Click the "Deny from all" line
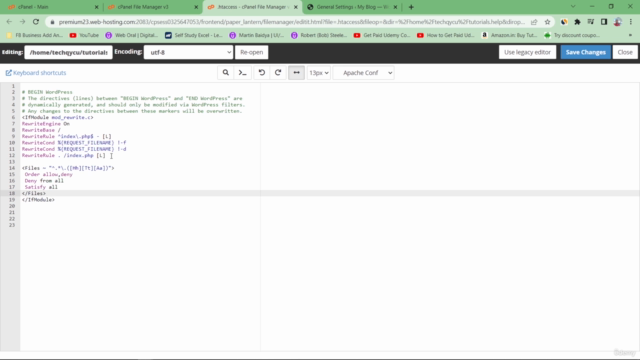The height and width of the screenshot is (360, 640). 44,181
